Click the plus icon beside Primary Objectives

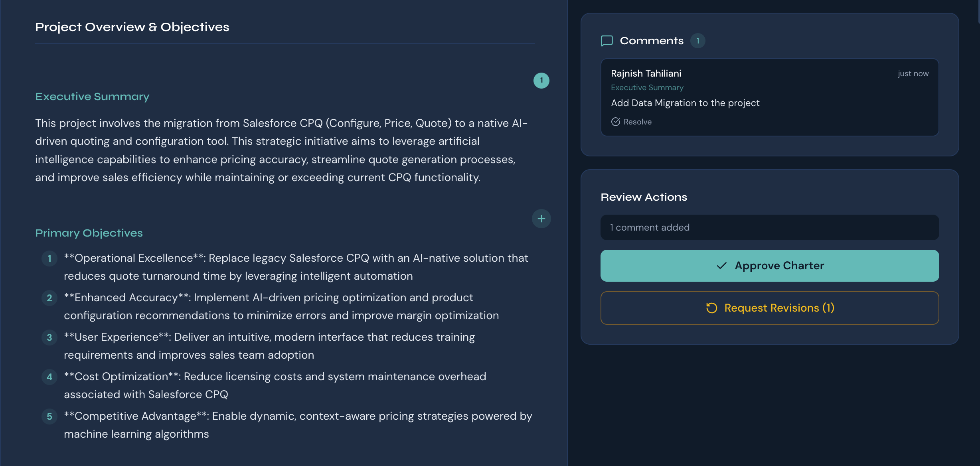pos(541,219)
